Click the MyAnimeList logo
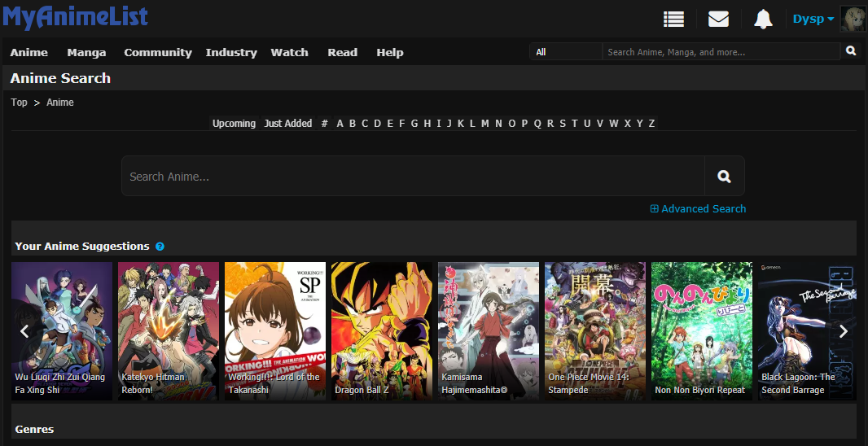Screen dimensions: 868x446 75,16
